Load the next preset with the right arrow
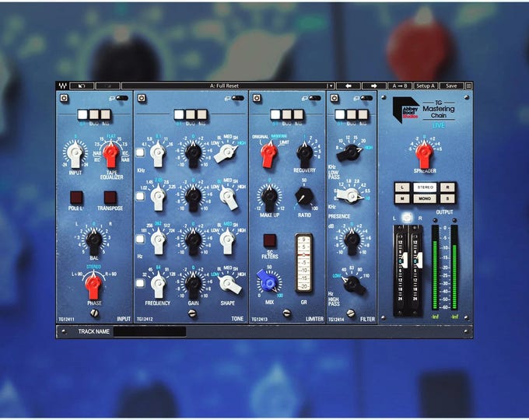 pyautogui.click(x=374, y=86)
